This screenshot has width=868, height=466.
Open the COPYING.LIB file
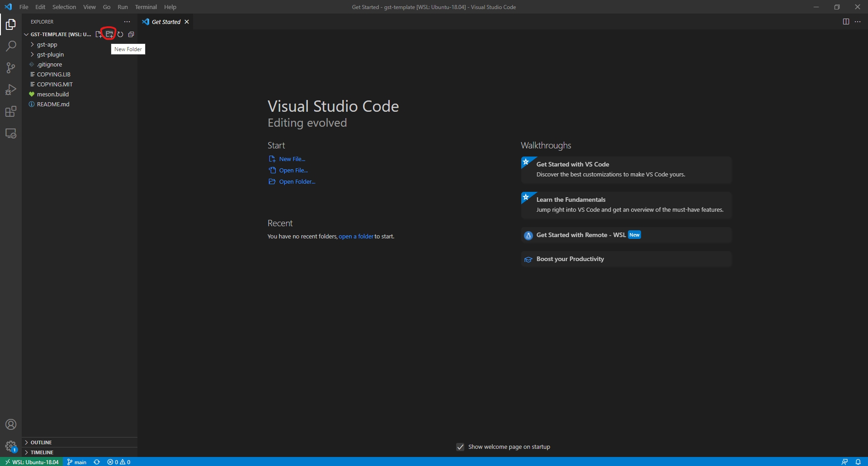[80, 74]
